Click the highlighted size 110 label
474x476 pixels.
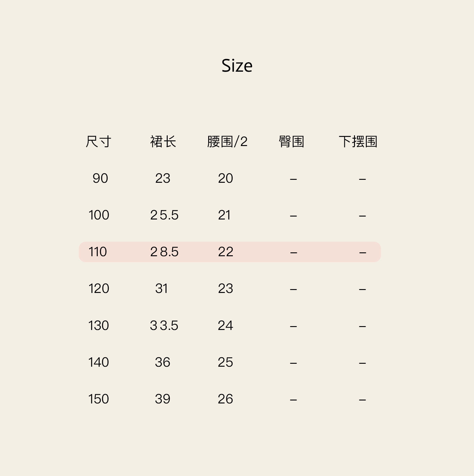[97, 252]
